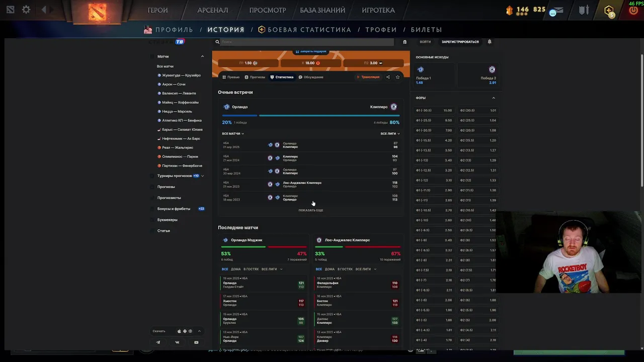The height and width of the screenshot is (362, 644).
Task: Click the Android download icon
Action: tap(185, 331)
